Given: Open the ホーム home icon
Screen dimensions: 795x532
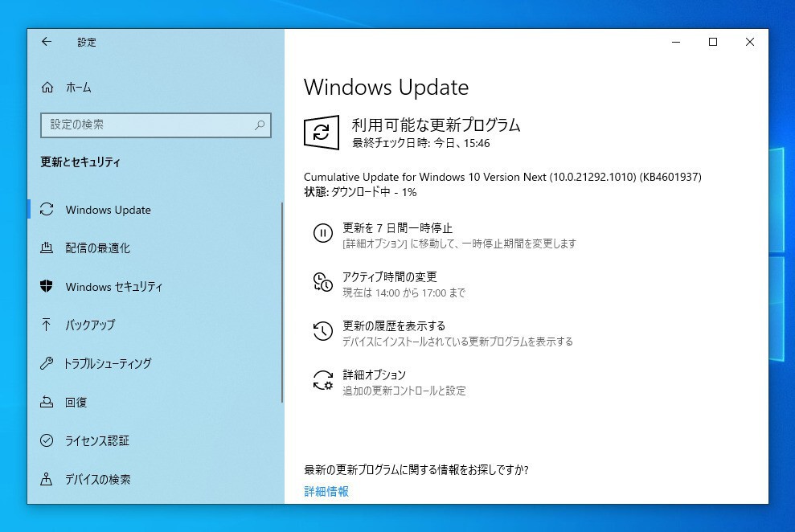Looking at the screenshot, I should coord(47,88).
